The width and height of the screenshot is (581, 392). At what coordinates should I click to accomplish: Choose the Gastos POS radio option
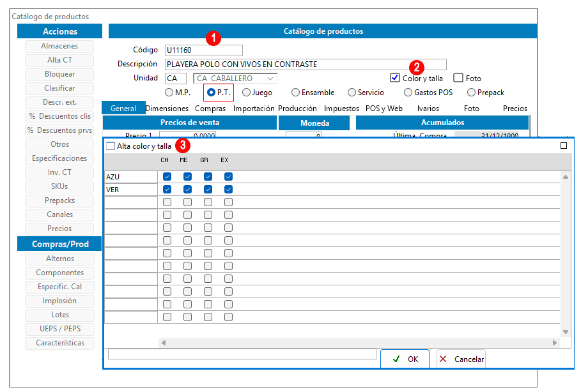coord(408,93)
